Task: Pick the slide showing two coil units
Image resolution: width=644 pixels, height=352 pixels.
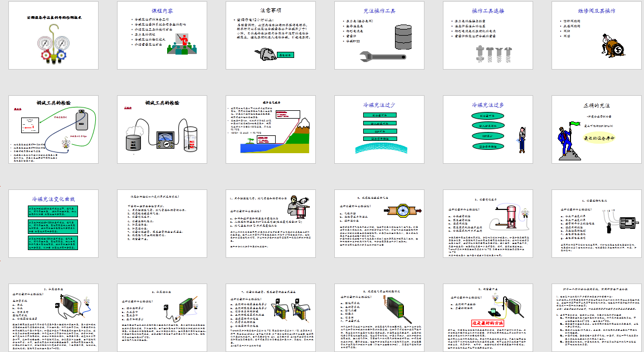Action: click(x=271, y=317)
